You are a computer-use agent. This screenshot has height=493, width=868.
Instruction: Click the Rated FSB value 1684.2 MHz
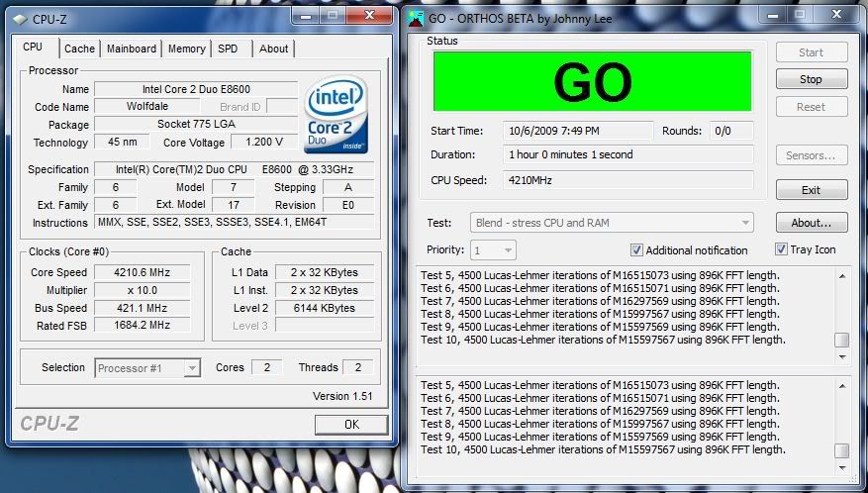[x=143, y=325]
